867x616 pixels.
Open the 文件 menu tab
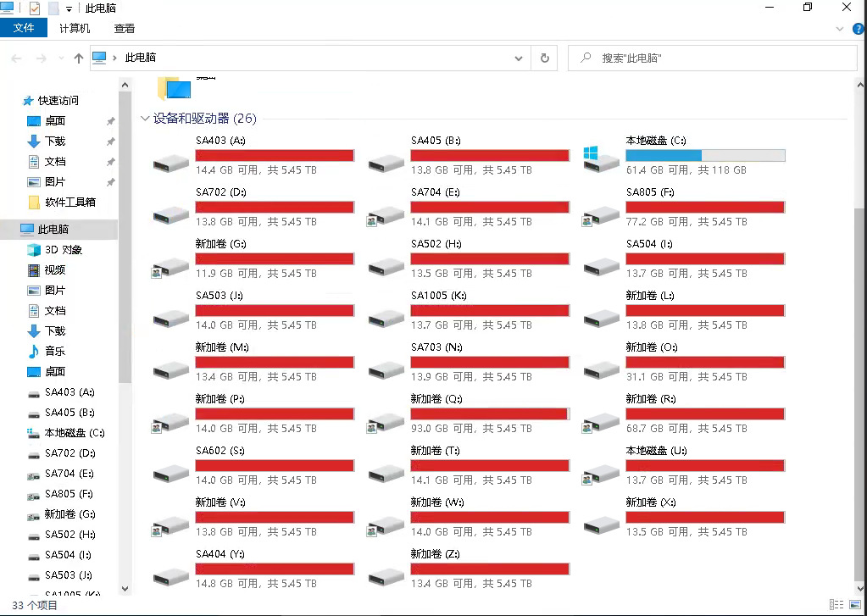click(24, 28)
